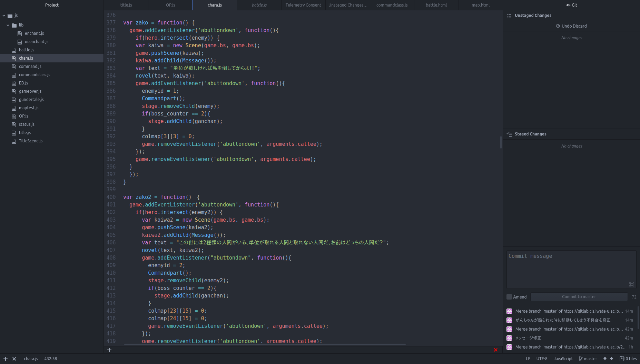Screen dimensions: 640x364
Task: Switch to the title.js tab
Action: coord(126,5)
